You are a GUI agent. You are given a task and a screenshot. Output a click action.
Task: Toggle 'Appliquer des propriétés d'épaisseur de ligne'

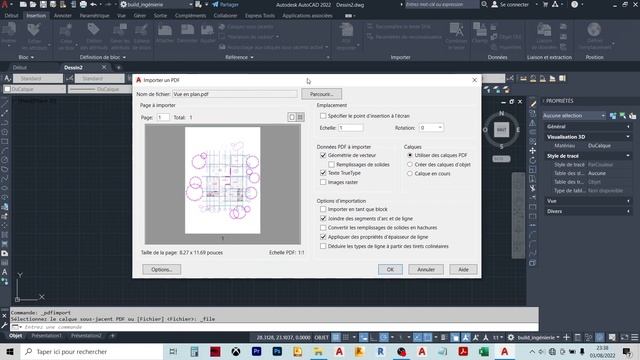(x=323, y=237)
